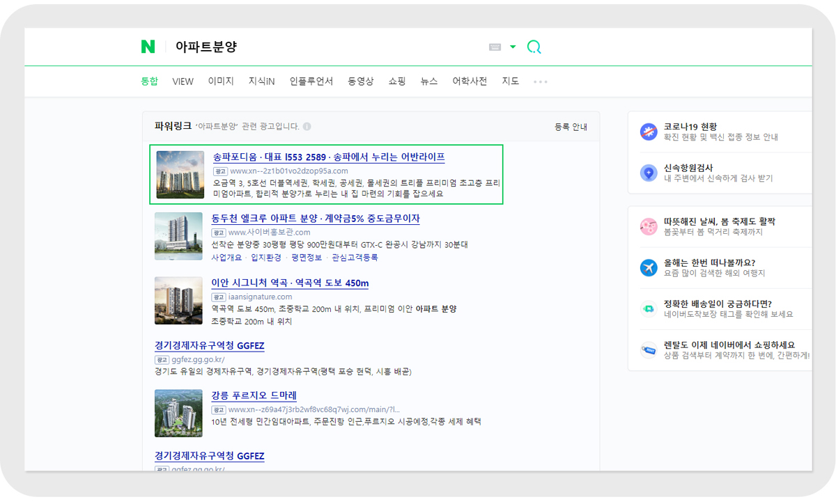Click the pink blossom icon for 봄 축제
Viewport: 836px width, 504px height.
point(649,227)
